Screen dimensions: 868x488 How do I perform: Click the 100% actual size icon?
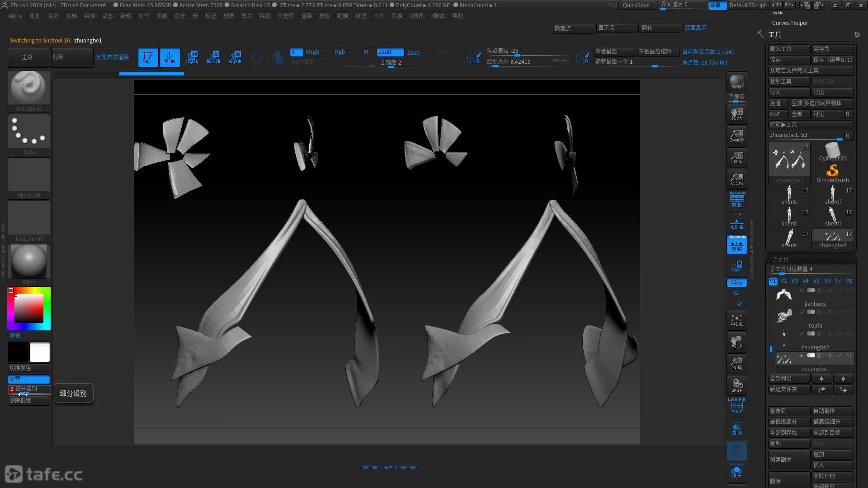736,157
